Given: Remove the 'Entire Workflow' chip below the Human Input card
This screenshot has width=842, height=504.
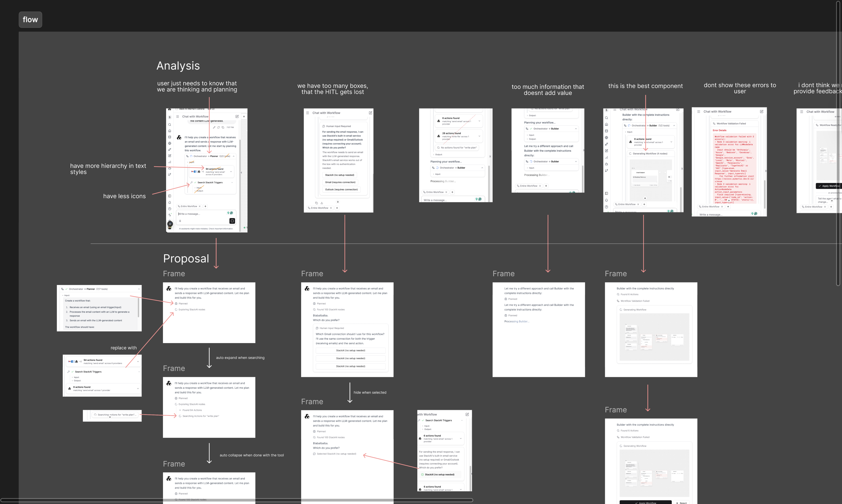Looking at the screenshot, I should 331,208.
